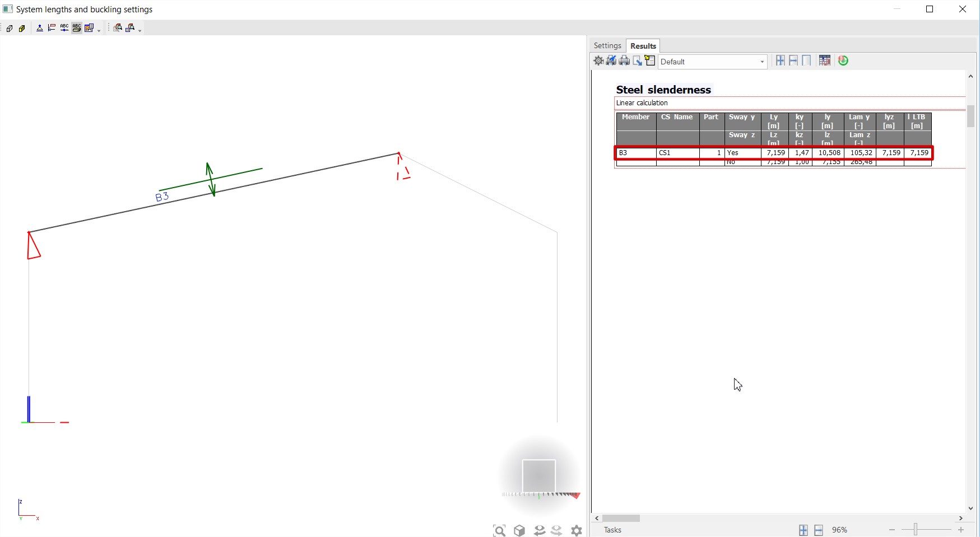The width and height of the screenshot is (980, 537).
Task: Click the yellow rendered box icon
Action: click(22, 29)
